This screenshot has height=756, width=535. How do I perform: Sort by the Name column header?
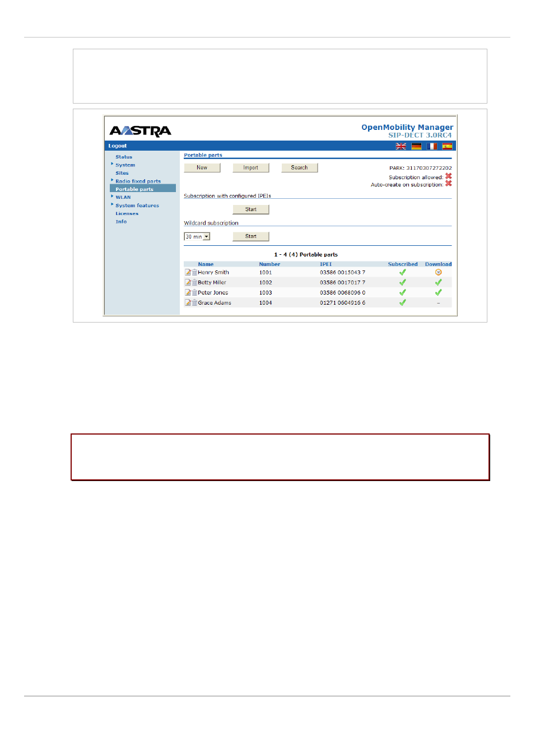point(206,264)
